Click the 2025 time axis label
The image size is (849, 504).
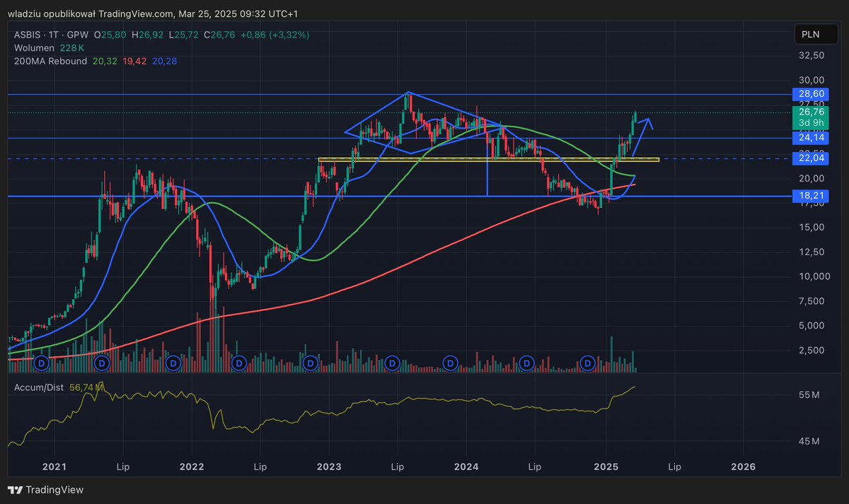pos(605,467)
